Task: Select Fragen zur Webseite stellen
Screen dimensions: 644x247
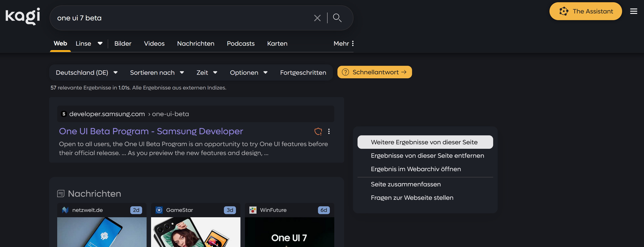Action: pyautogui.click(x=425, y=198)
